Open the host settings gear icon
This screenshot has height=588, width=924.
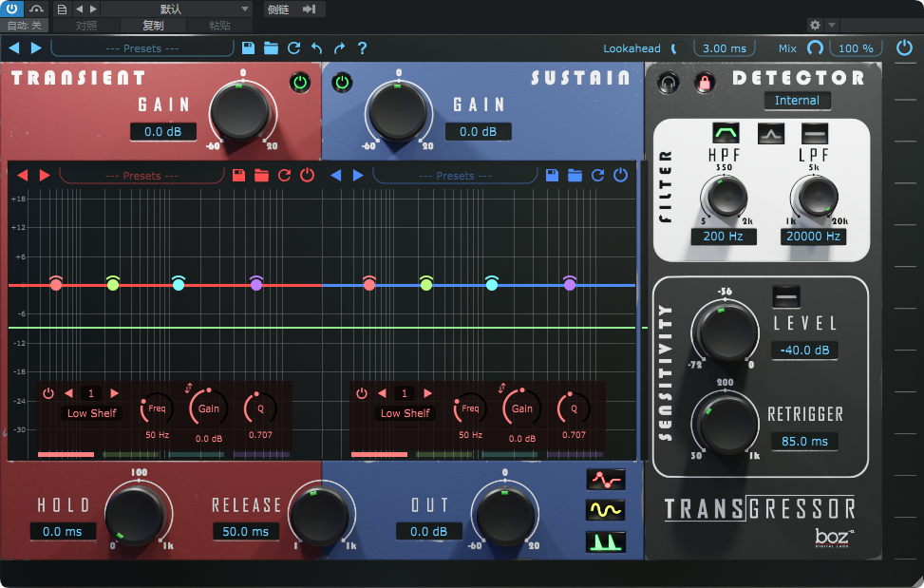click(x=815, y=25)
